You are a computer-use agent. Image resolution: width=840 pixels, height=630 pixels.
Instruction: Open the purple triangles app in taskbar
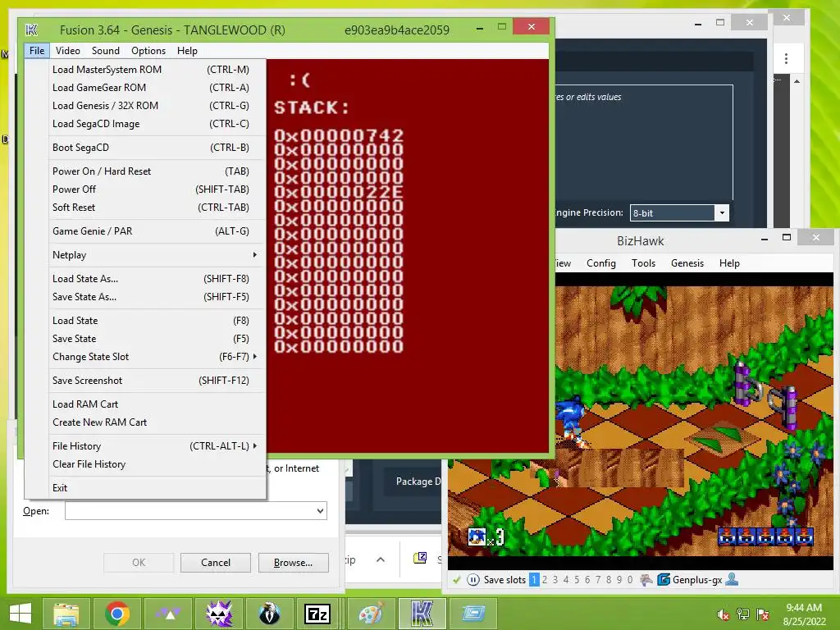click(168, 614)
